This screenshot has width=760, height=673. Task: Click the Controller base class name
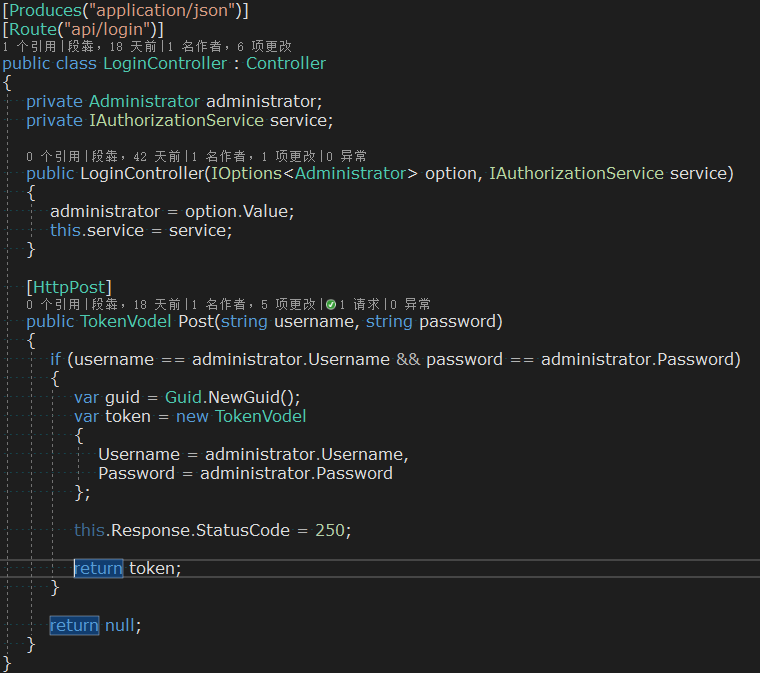286,63
